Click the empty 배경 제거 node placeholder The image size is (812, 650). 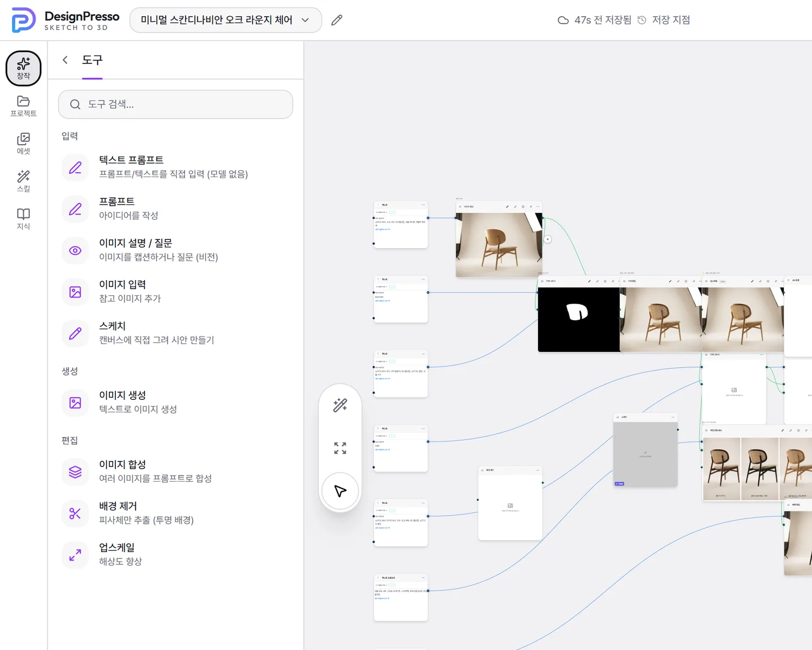tap(510, 507)
